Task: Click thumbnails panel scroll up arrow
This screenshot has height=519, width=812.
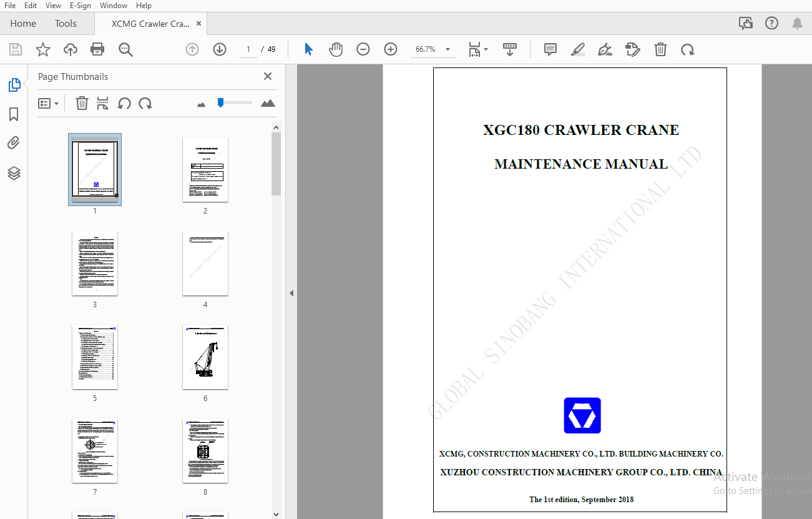Action: point(276,127)
